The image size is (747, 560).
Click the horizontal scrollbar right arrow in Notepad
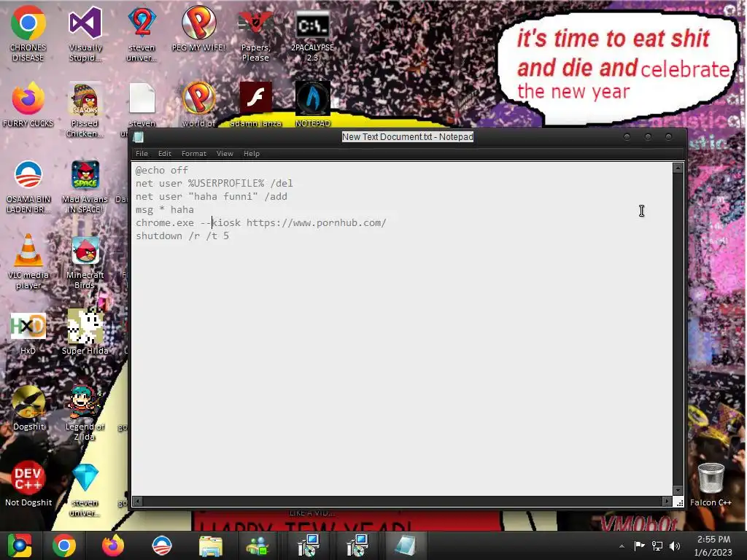(667, 502)
